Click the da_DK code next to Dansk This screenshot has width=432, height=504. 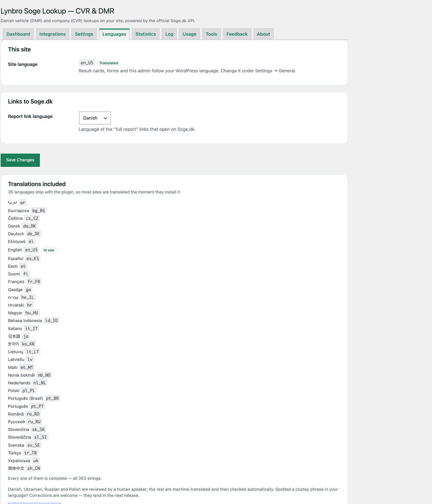tap(30, 226)
